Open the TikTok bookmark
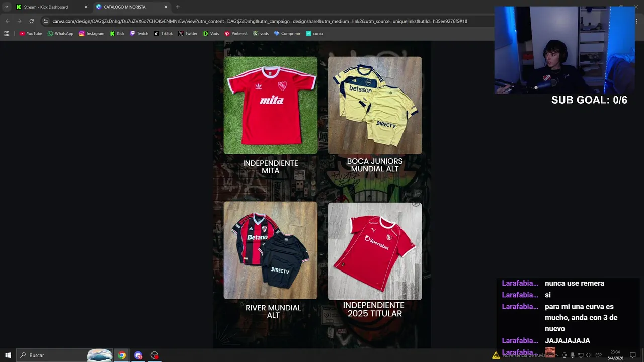This screenshot has height=362, width=644. (x=164, y=34)
